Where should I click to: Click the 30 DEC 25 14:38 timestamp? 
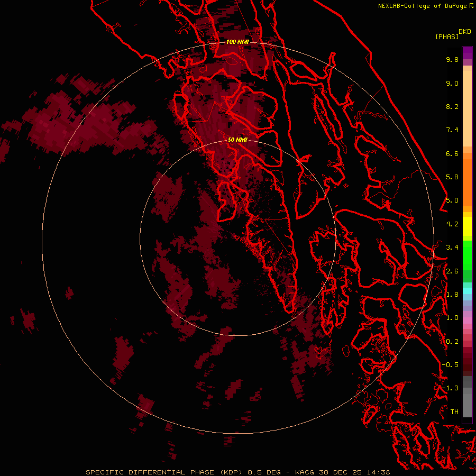[x=354, y=472]
